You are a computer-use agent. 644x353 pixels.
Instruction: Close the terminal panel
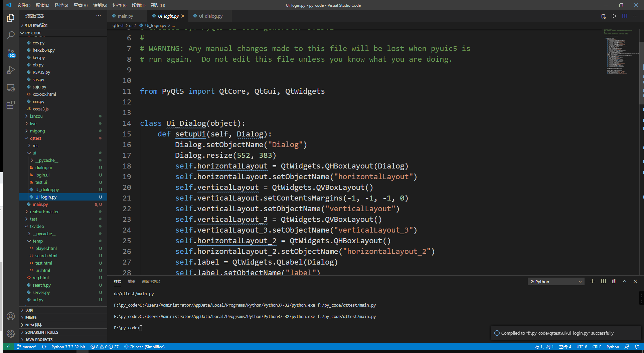click(635, 281)
